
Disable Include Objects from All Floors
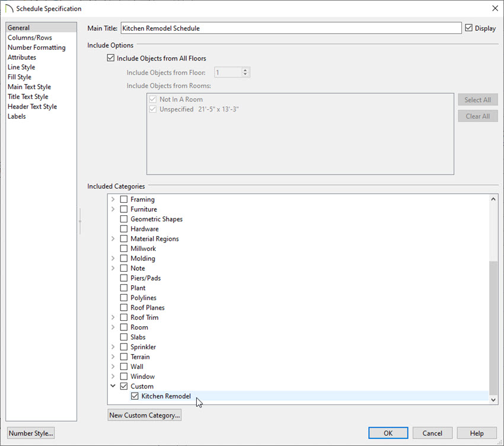[x=111, y=58]
